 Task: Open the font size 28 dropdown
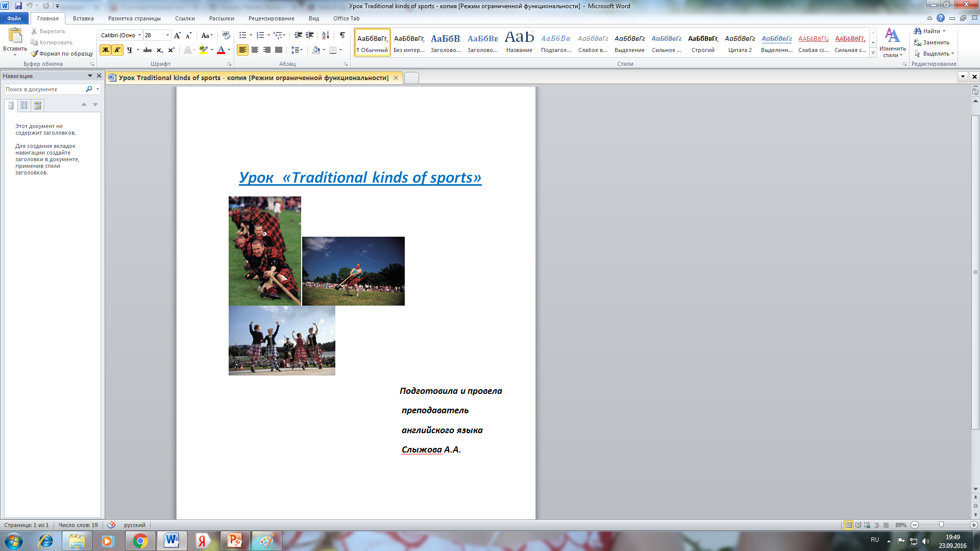click(x=167, y=35)
